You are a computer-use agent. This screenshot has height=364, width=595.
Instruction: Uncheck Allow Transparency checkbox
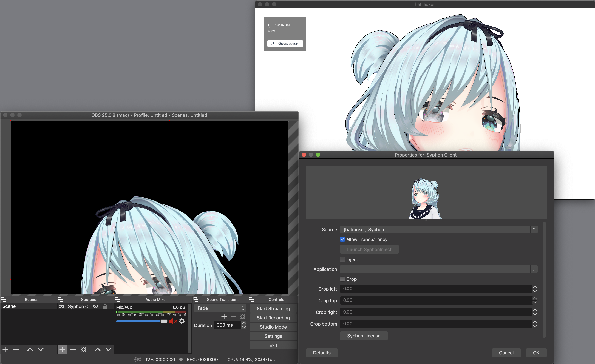(x=342, y=239)
